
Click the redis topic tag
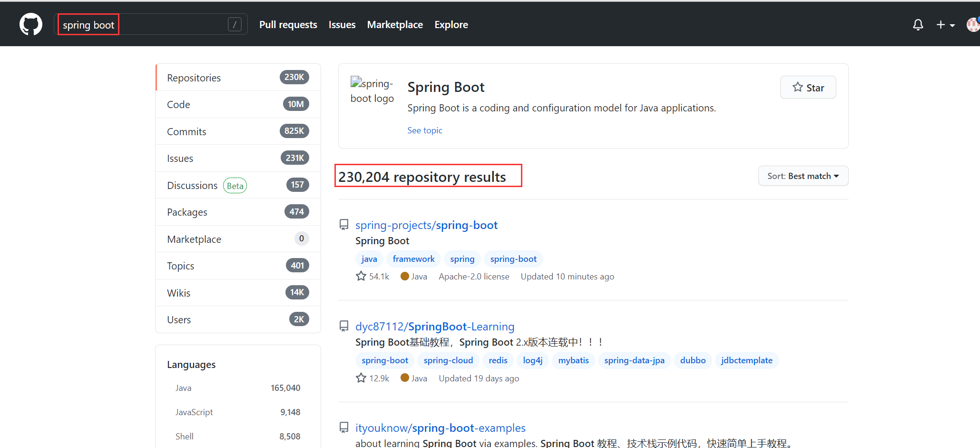[498, 360]
